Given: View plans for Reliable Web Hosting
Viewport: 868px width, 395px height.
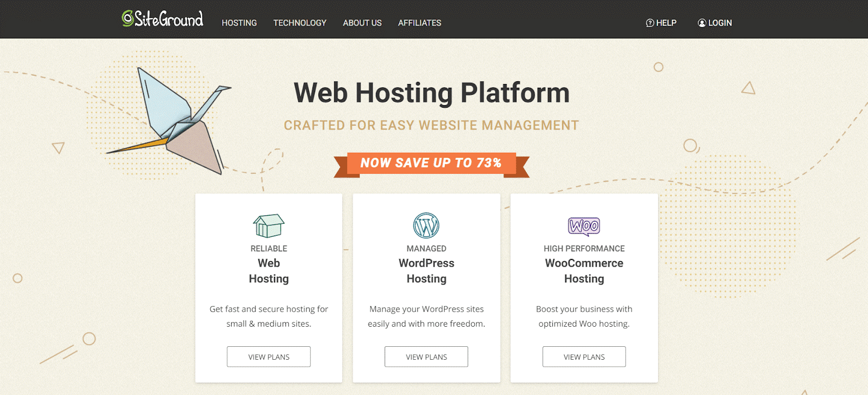Looking at the screenshot, I should (269, 357).
